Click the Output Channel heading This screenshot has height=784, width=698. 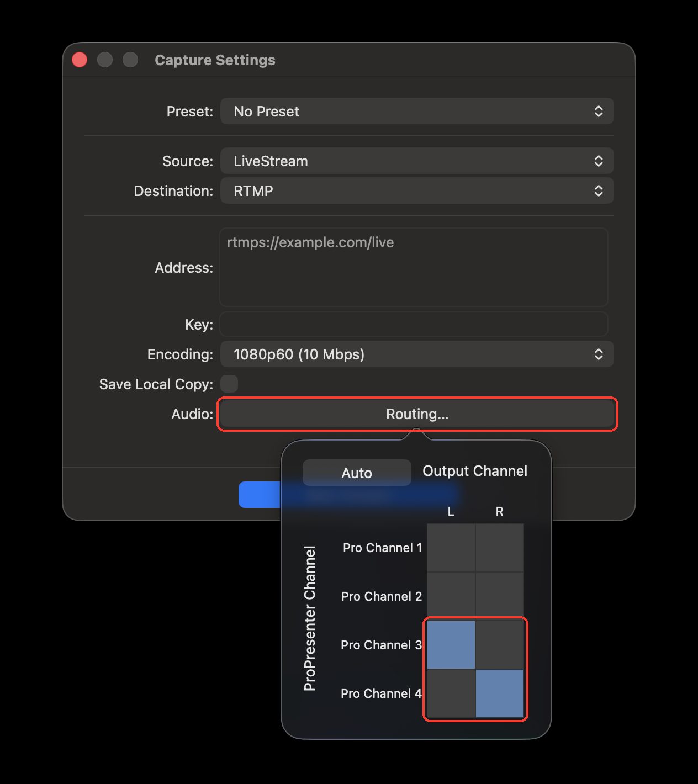point(475,471)
